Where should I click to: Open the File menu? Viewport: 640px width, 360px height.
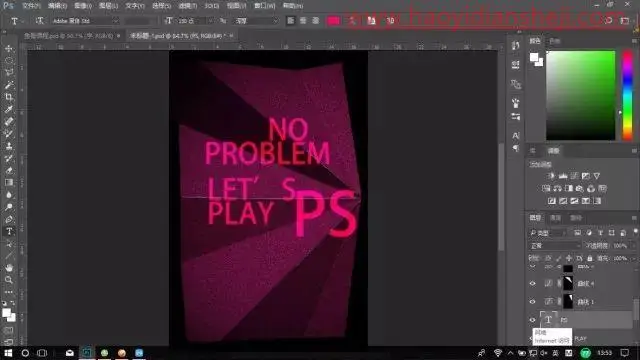[31, 6]
